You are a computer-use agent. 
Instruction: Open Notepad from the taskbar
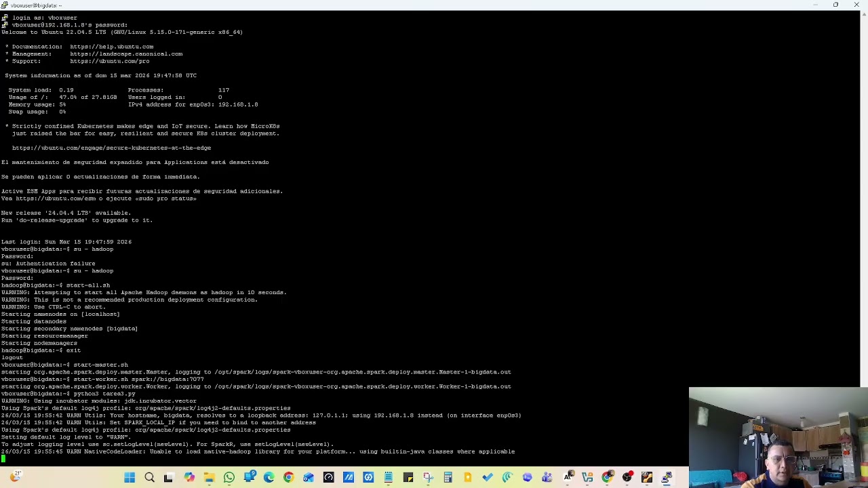[388, 478]
